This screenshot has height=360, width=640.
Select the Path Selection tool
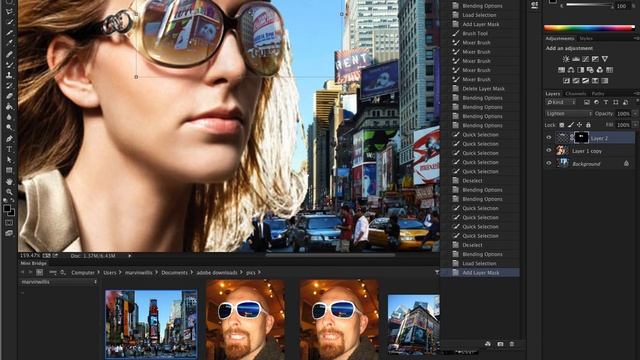9,160
